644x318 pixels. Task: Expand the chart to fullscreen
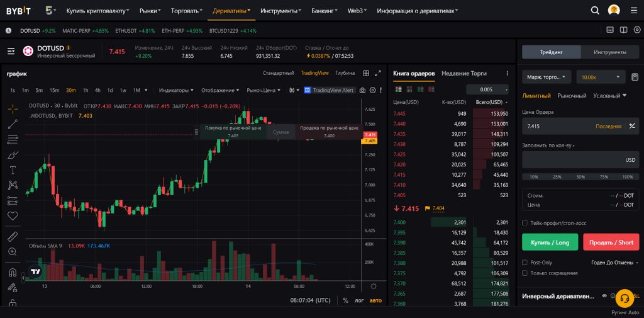click(x=378, y=73)
